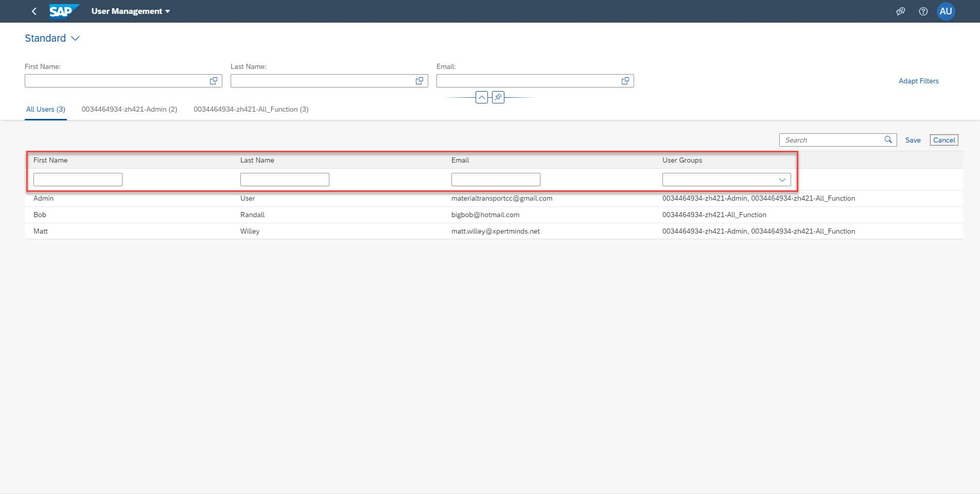Image resolution: width=980 pixels, height=494 pixels.
Task: Click the matt.willey@xpertminds.net email cell
Action: (x=496, y=231)
